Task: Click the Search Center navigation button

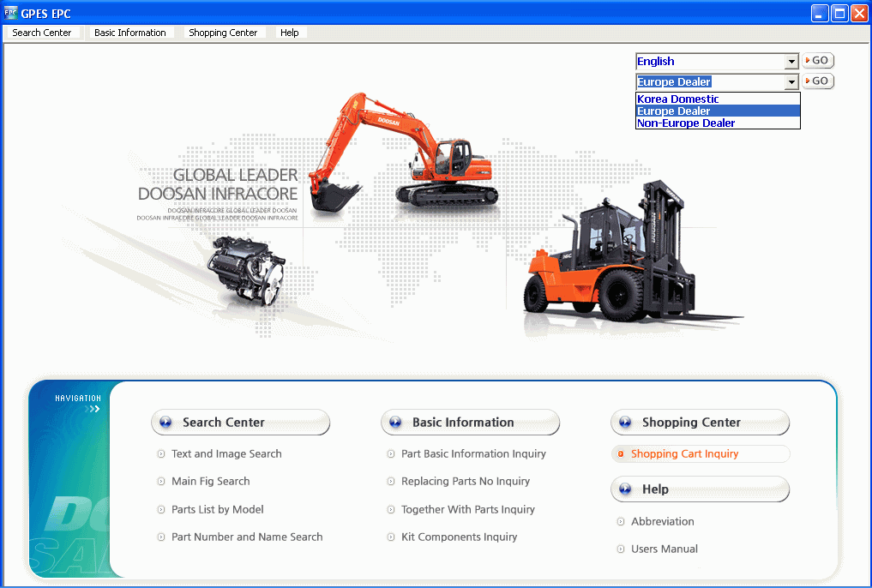Action: pos(240,423)
